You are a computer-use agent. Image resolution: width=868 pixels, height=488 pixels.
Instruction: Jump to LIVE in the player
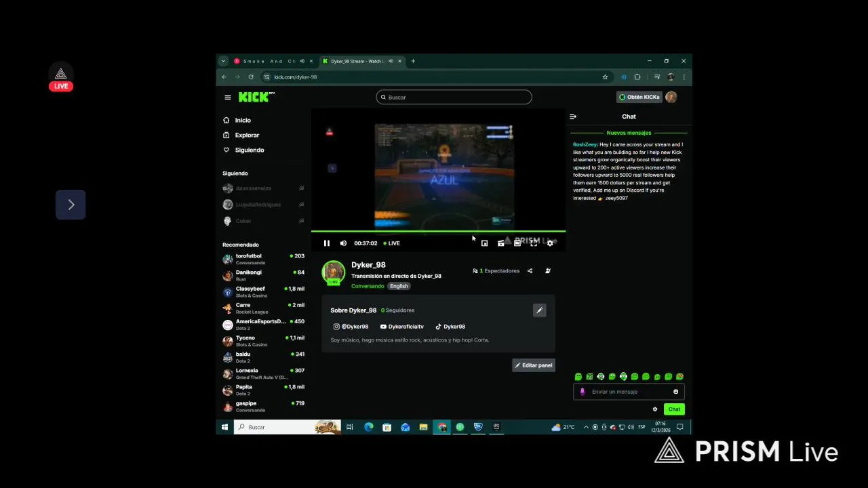[x=391, y=243]
